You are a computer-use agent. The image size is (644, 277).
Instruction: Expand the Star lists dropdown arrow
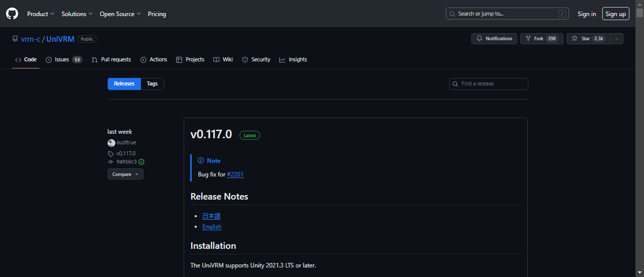tap(617, 39)
